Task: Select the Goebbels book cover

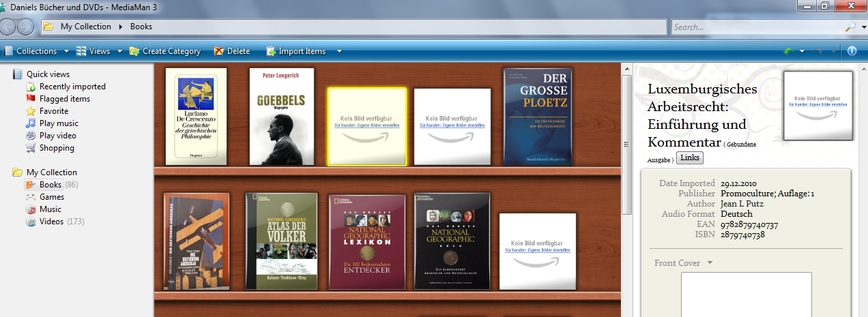Action: 281,116
